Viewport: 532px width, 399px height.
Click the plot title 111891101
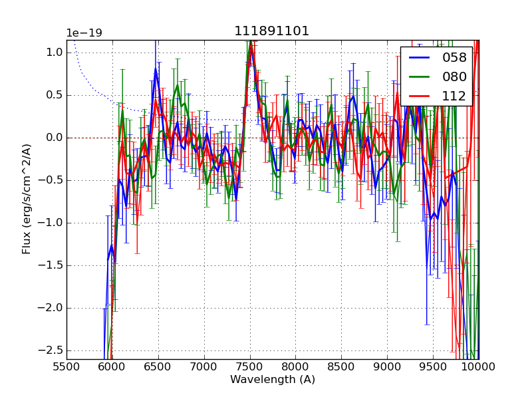(x=272, y=31)
